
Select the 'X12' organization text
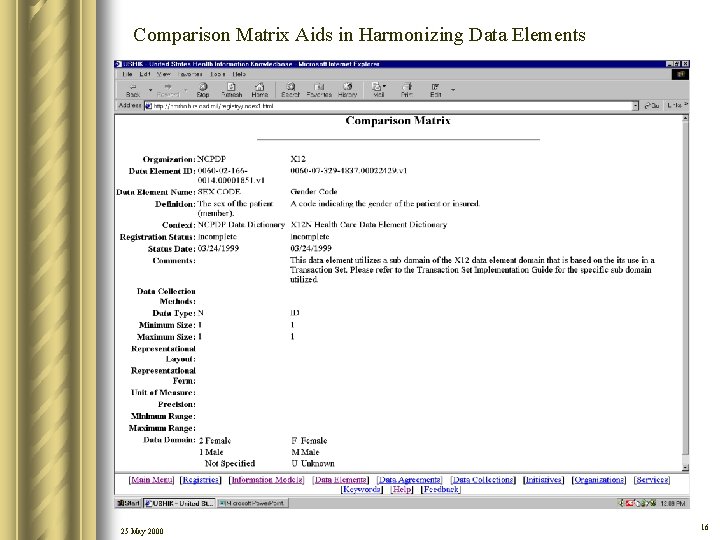click(298, 159)
